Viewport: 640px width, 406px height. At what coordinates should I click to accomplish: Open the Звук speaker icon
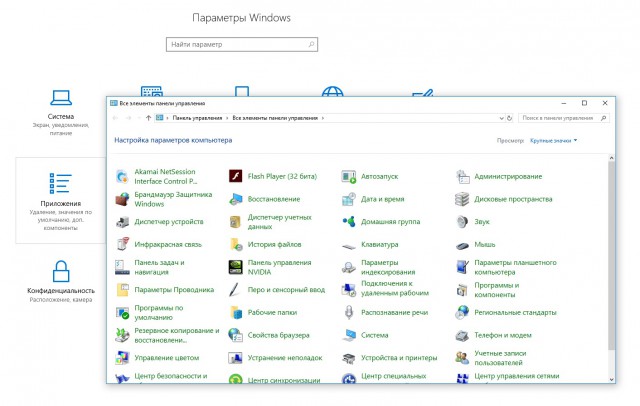(x=462, y=222)
